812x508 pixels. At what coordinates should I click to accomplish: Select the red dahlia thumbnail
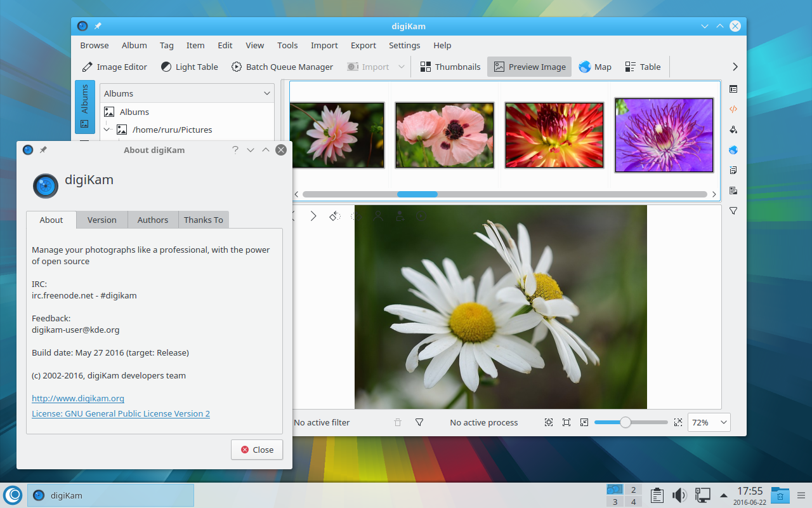[x=554, y=135]
